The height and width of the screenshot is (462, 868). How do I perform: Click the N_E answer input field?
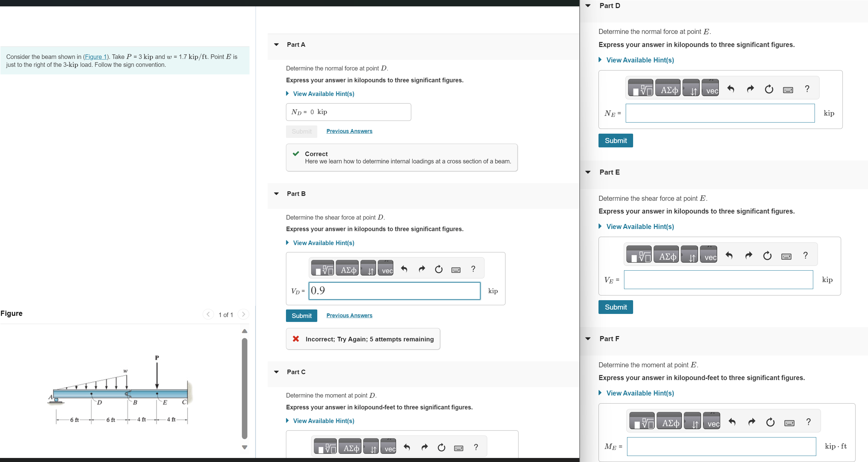(x=720, y=113)
